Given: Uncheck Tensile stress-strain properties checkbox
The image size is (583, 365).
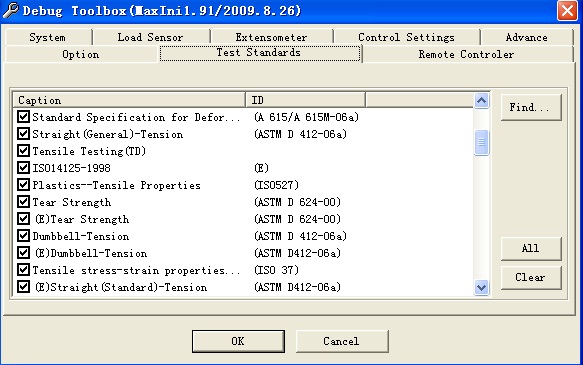Looking at the screenshot, I should click(x=23, y=270).
